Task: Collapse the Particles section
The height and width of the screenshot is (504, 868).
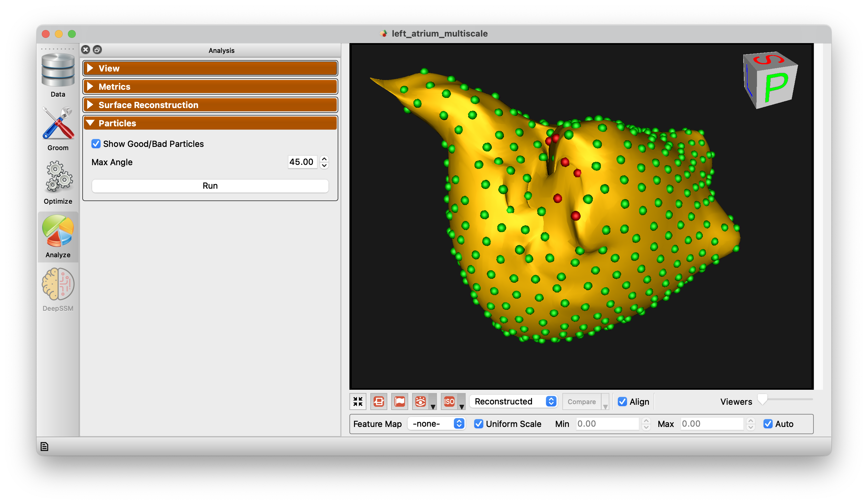Action: (210, 123)
